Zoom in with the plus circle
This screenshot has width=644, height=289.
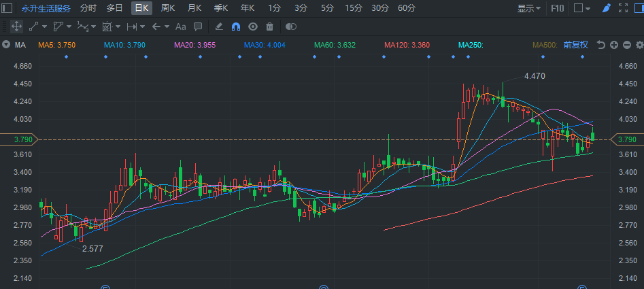614,45
